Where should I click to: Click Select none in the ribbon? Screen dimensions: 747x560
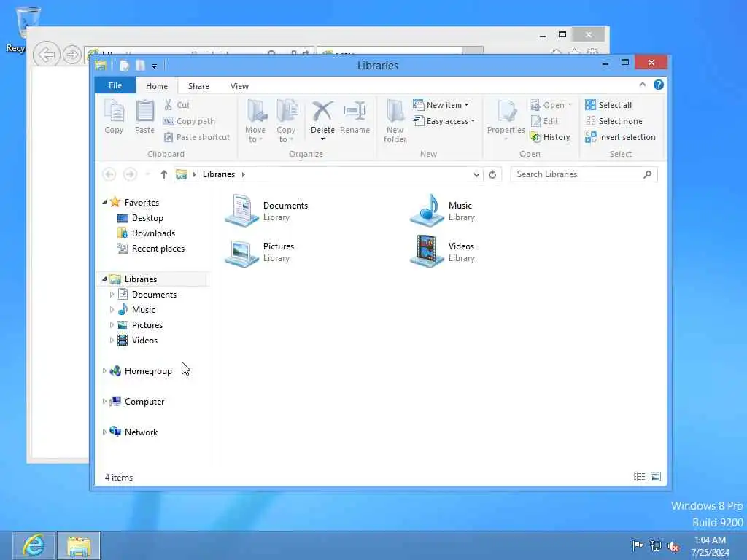pyautogui.click(x=614, y=121)
